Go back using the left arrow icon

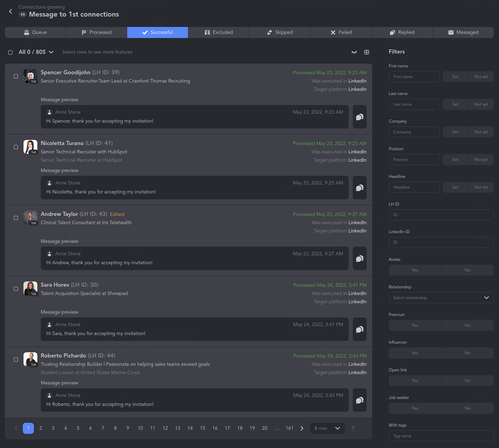coord(10,11)
